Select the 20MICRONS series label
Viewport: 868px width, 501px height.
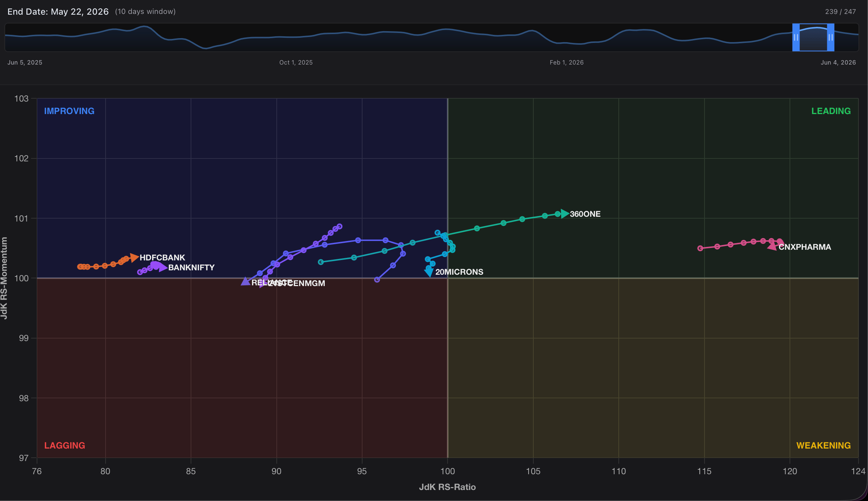pos(459,272)
